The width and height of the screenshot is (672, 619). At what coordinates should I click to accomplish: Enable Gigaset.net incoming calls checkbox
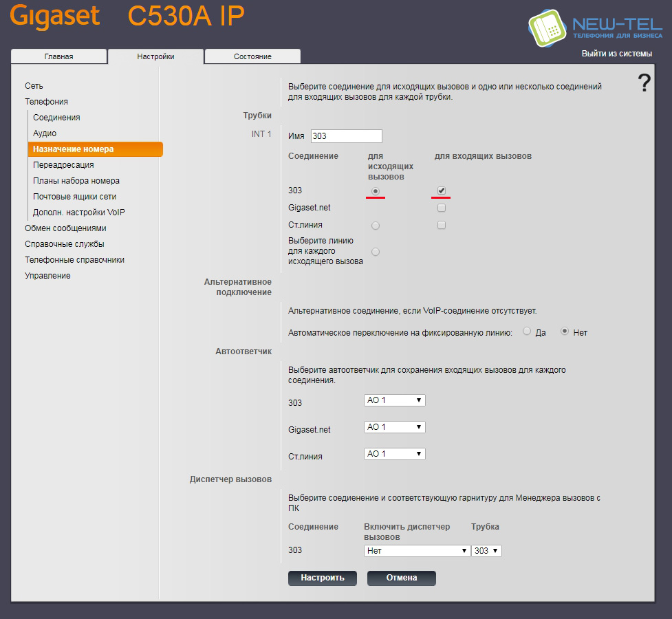click(x=442, y=208)
